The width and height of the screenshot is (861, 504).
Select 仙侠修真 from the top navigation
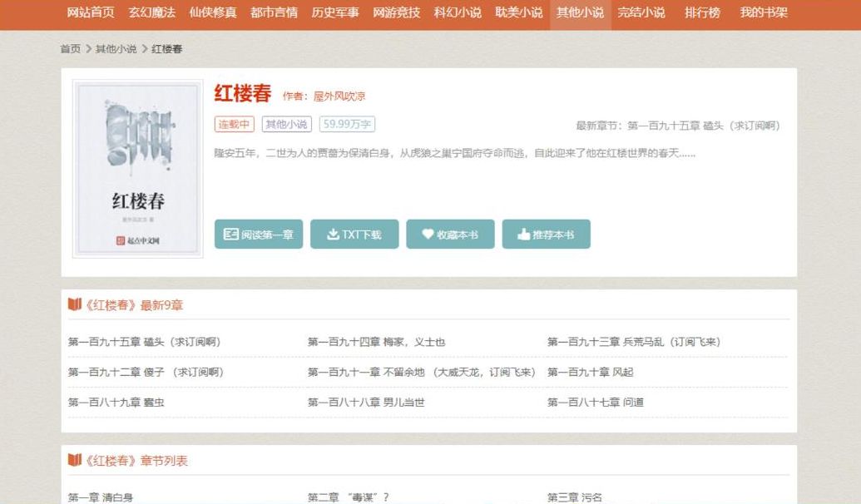[213, 12]
